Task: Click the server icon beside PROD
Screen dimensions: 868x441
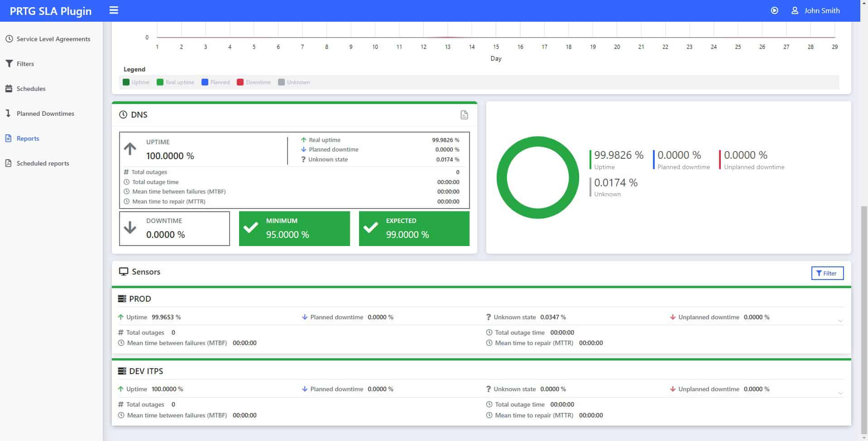Action: pyautogui.click(x=122, y=299)
